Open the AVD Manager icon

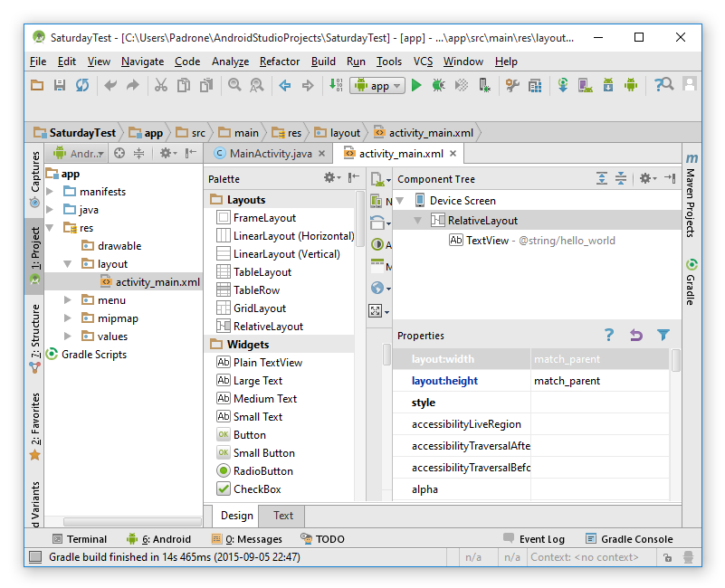[586, 85]
